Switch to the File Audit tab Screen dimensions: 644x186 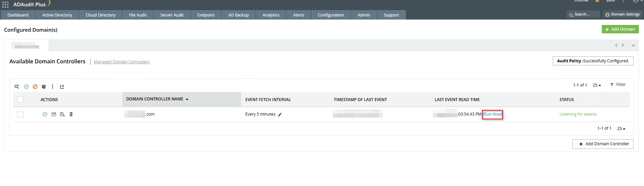138,15
